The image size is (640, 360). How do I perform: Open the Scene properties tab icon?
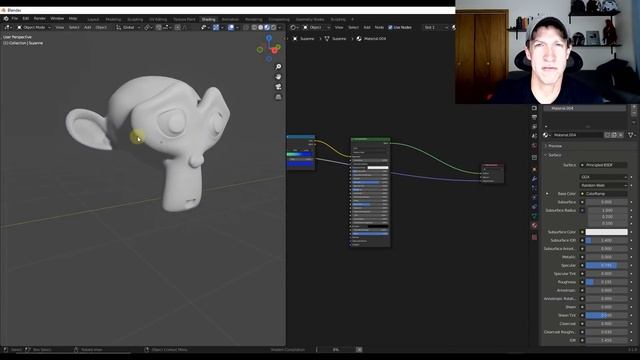534,136
